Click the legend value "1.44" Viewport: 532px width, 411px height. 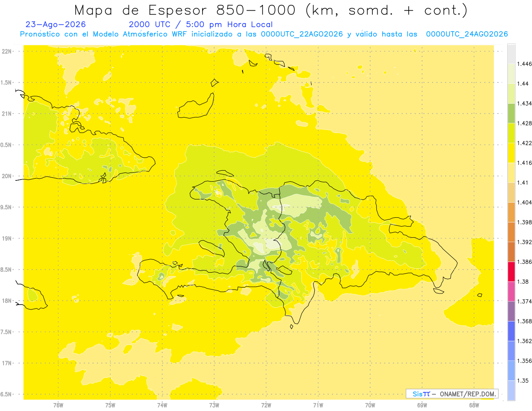click(x=524, y=84)
